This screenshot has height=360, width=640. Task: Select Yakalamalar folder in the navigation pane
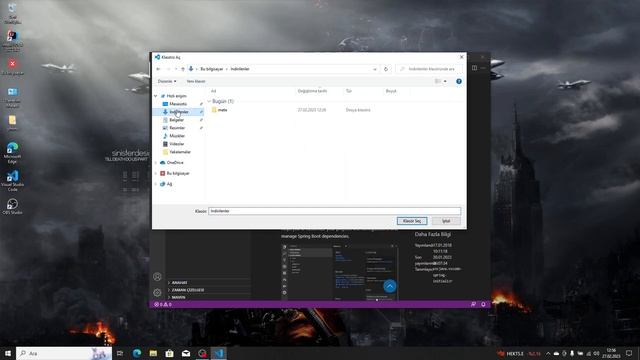[180, 152]
